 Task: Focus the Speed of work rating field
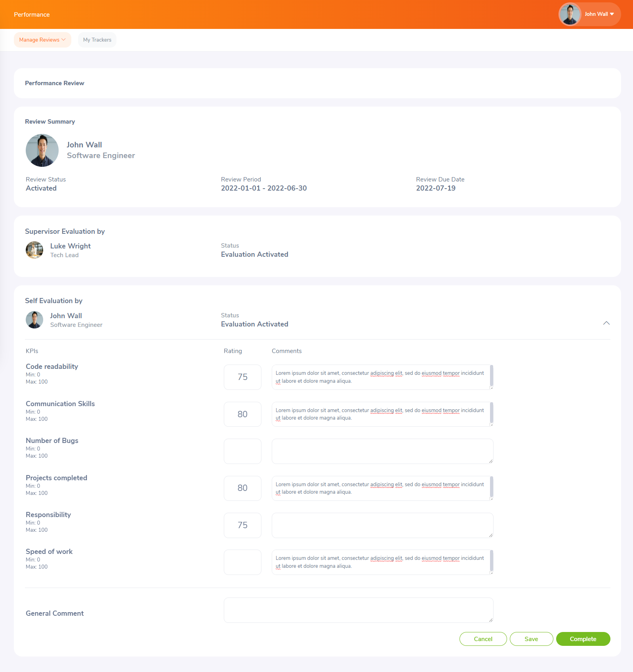coord(242,562)
